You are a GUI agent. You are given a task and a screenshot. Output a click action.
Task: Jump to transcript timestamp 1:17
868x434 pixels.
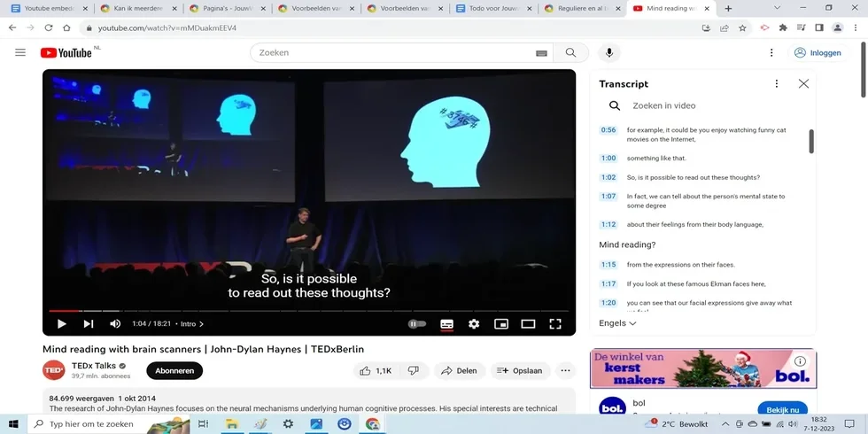click(608, 284)
